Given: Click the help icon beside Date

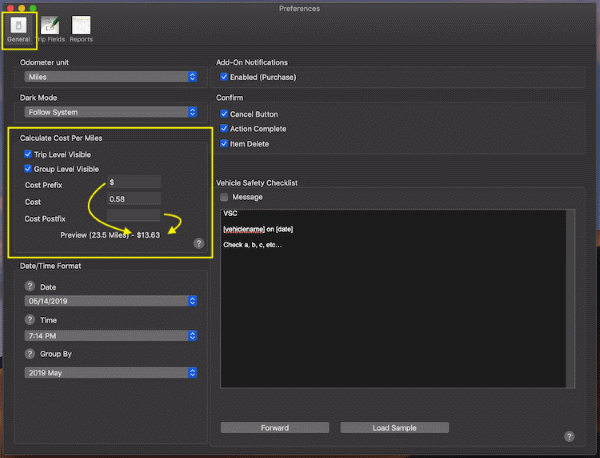Looking at the screenshot, I should (x=29, y=287).
